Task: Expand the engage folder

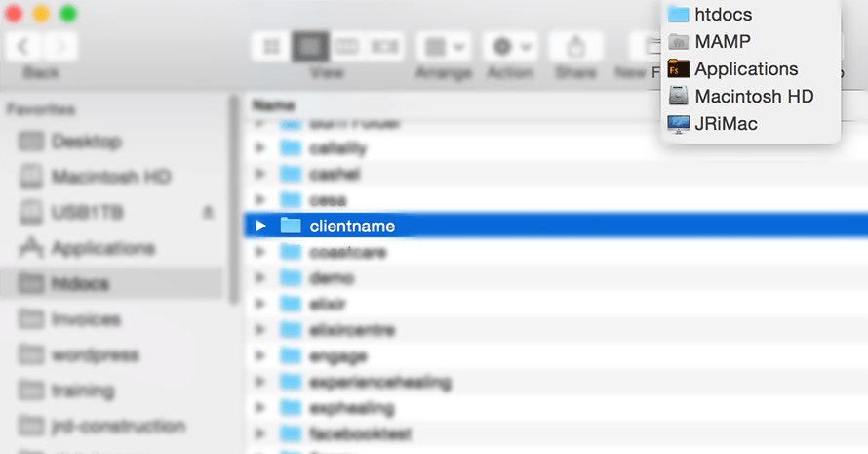Action: point(259,356)
